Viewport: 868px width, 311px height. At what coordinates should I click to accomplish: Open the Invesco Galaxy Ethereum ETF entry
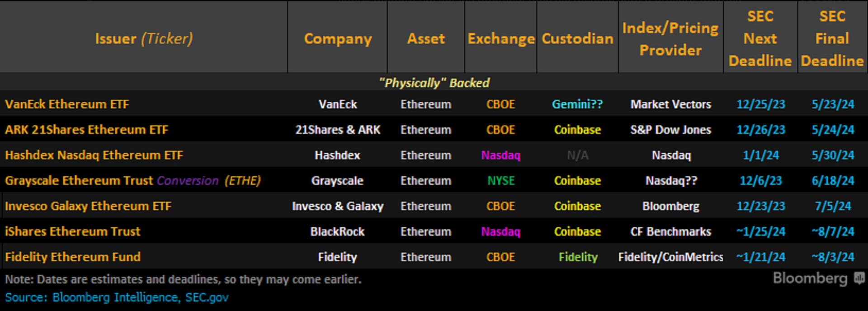tap(88, 206)
